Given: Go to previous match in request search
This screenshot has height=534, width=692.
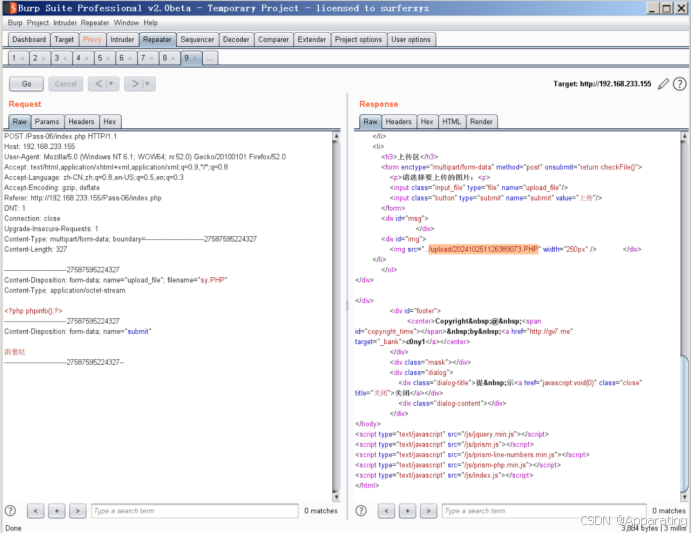Looking at the screenshot, I should (x=36, y=511).
